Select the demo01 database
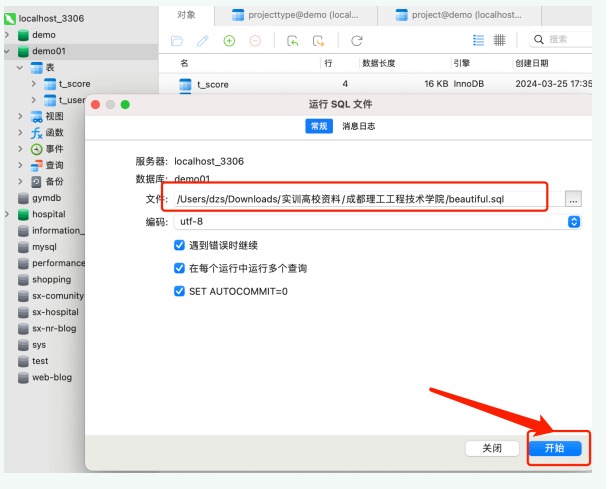Viewport: 609px width, 489px height. [x=49, y=51]
